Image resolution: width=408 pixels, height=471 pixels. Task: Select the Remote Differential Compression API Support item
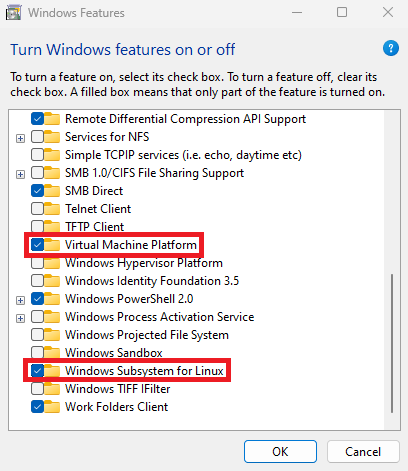(185, 119)
